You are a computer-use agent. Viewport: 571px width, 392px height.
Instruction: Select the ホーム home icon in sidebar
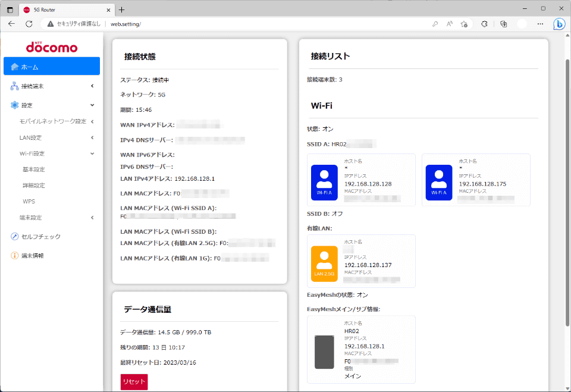click(14, 67)
